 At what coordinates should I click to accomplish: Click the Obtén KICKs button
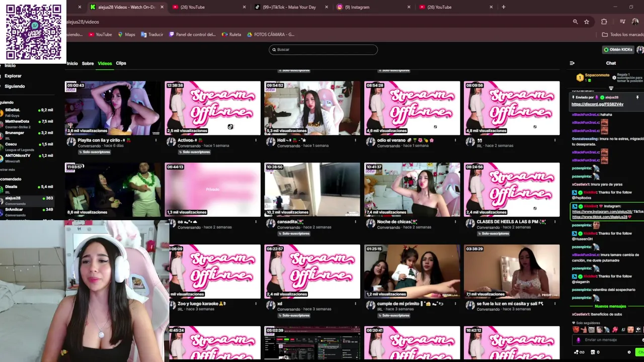618,49
